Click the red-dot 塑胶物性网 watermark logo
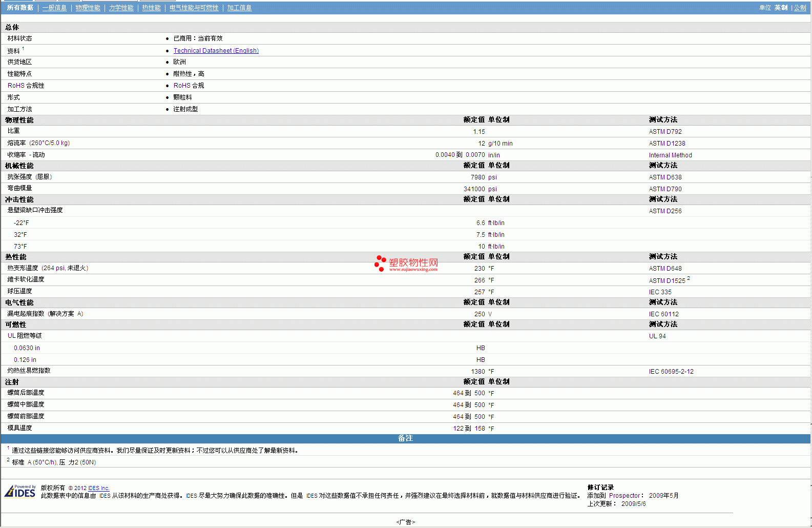812x528 pixels. pyautogui.click(x=406, y=263)
